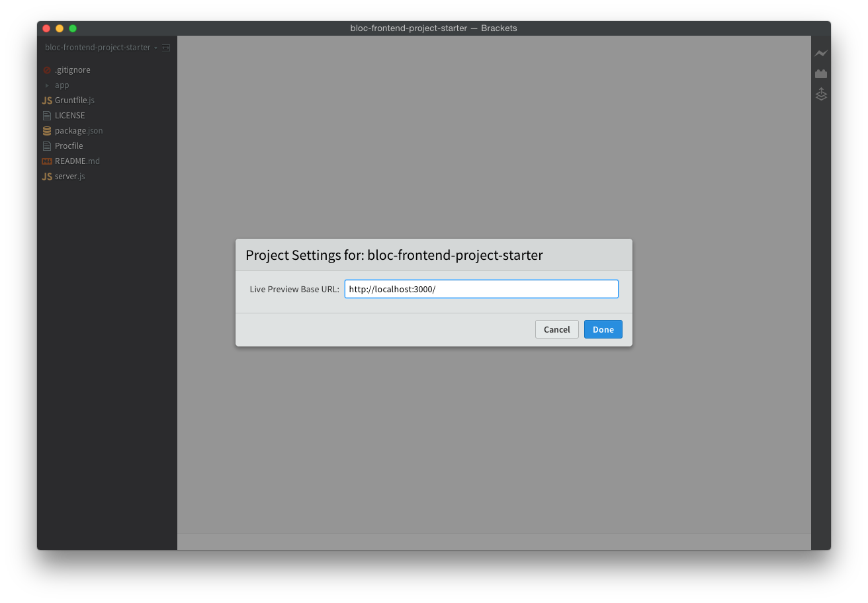This screenshot has width=868, height=603.
Task: Maximize the Brackets window with green button
Action: [73, 28]
